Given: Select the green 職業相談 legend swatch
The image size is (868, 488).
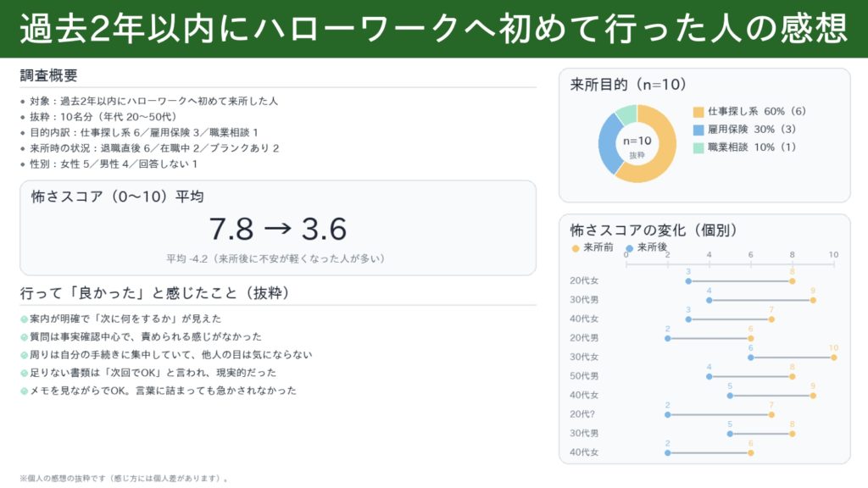Looking at the screenshot, I should 698,147.
